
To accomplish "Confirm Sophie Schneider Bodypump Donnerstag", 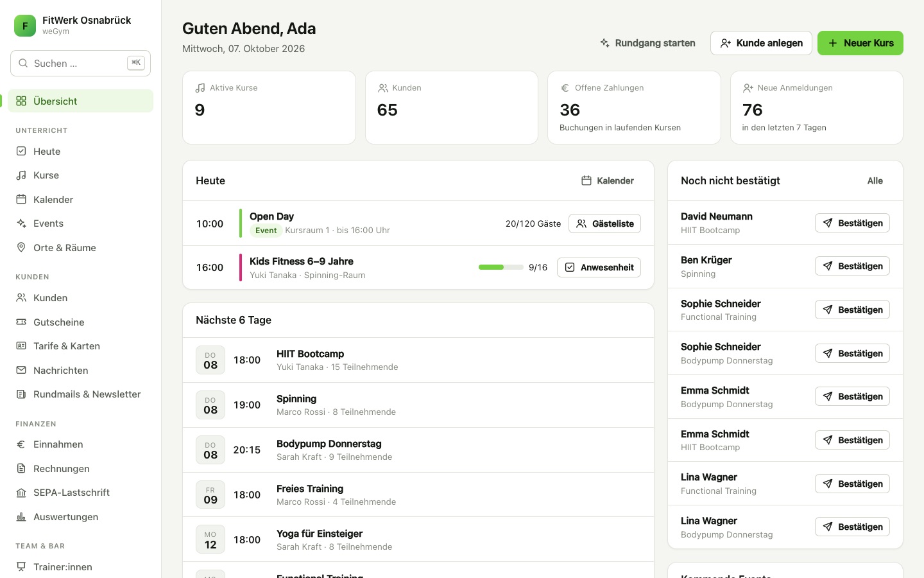I will (x=852, y=353).
